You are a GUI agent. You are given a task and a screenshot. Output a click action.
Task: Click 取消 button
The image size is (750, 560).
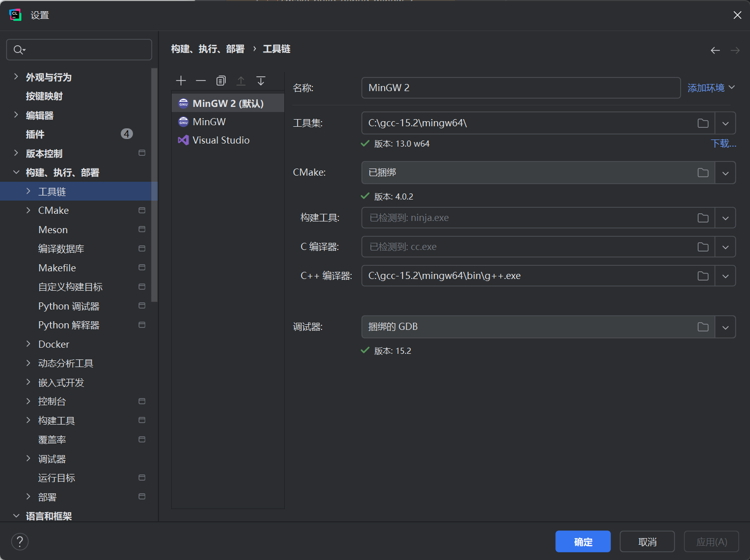[x=647, y=542]
